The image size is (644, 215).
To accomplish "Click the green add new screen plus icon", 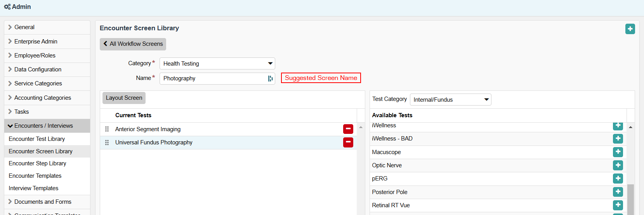I will 630,29.
